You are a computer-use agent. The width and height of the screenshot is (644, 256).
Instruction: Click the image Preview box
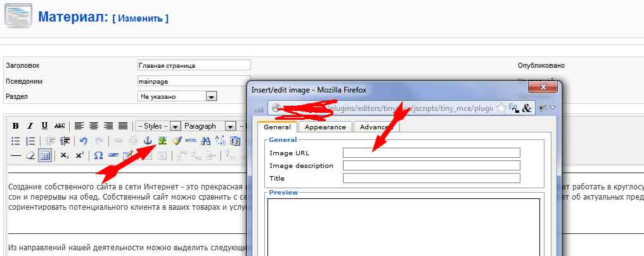[403, 227]
